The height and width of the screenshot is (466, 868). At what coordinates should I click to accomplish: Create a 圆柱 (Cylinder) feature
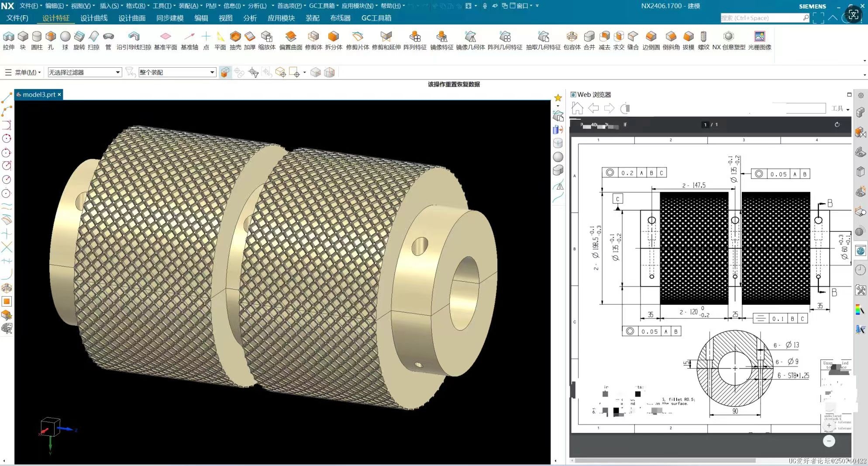(x=37, y=40)
